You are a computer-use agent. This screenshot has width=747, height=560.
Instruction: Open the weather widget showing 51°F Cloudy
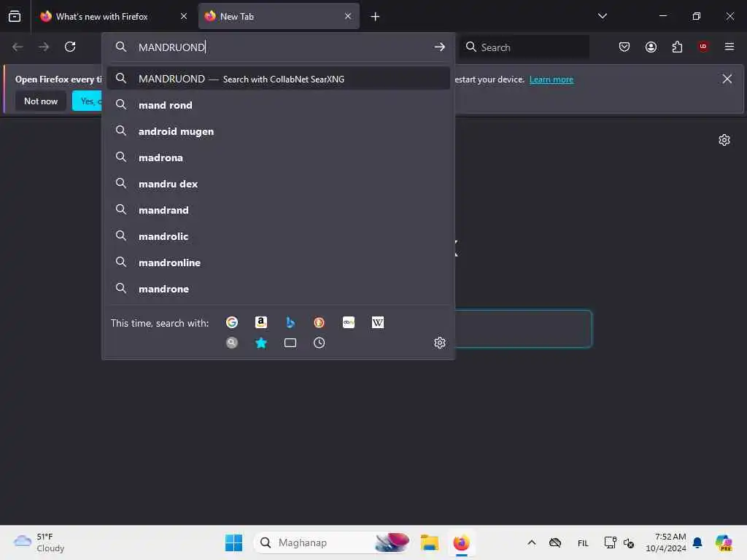pyautogui.click(x=39, y=542)
